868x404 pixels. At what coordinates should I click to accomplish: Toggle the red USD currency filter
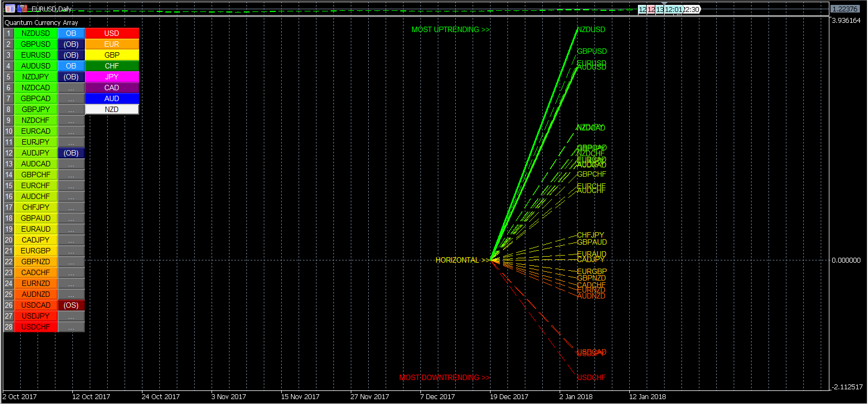(x=111, y=33)
